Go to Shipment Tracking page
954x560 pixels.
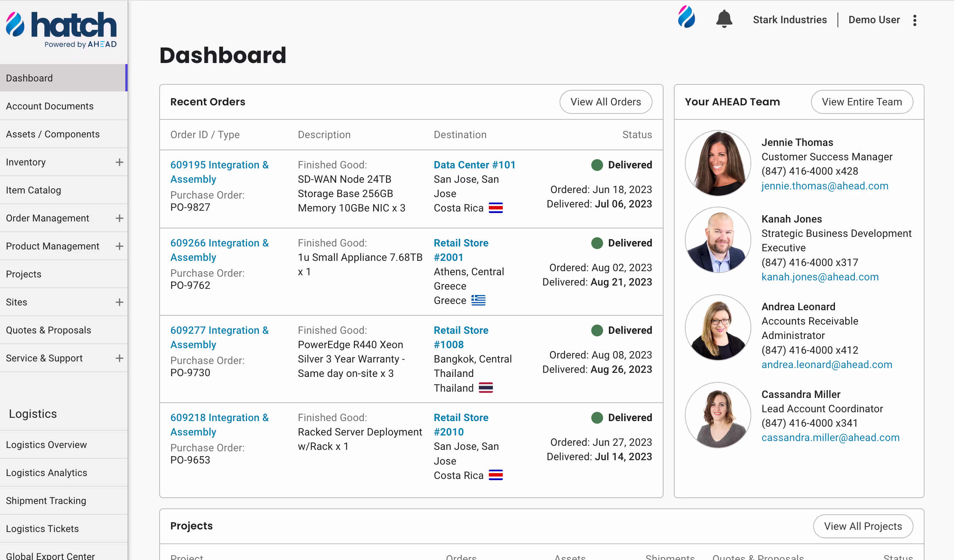[46, 501]
